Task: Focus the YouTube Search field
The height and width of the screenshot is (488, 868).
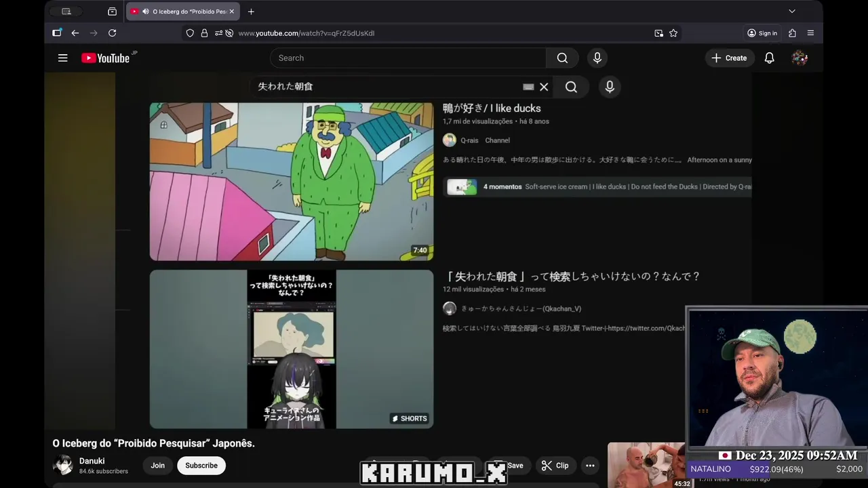Action: pos(408,58)
